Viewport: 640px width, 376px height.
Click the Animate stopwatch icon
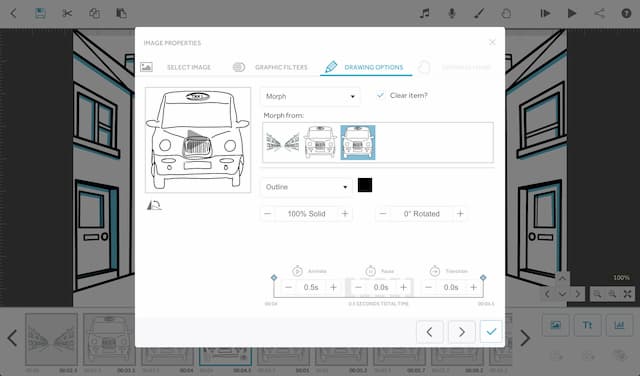pyautogui.click(x=297, y=271)
